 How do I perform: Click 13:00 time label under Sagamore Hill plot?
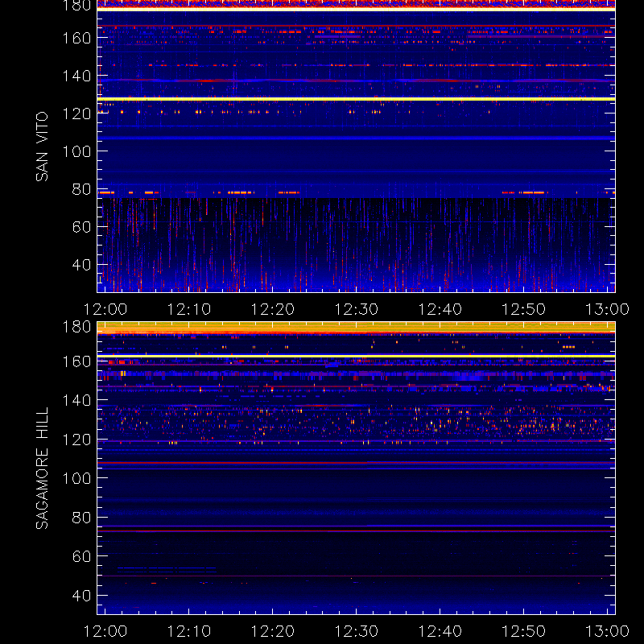coord(607,631)
